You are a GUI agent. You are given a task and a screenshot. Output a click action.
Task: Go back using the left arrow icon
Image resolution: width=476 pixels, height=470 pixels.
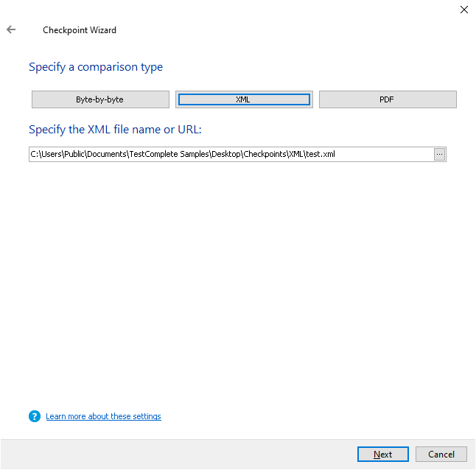coord(11,29)
